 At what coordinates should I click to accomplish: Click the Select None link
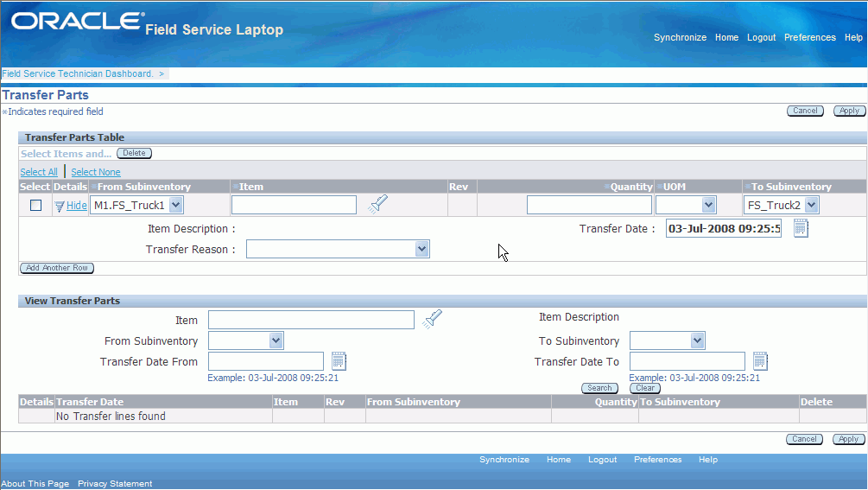pyautogui.click(x=95, y=172)
